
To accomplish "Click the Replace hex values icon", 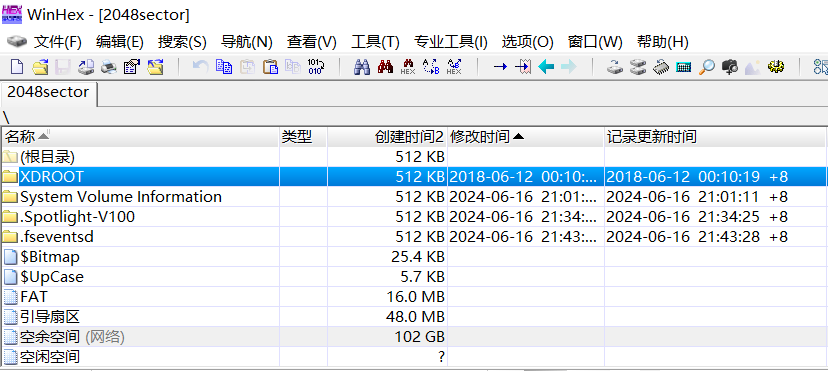I will click(454, 67).
